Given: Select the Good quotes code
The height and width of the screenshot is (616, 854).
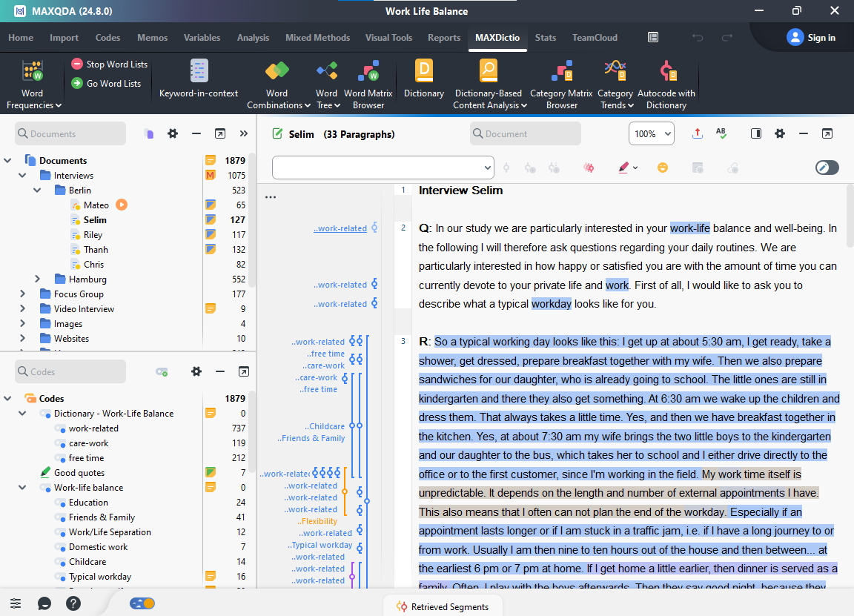Looking at the screenshot, I should (x=79, y=473).
